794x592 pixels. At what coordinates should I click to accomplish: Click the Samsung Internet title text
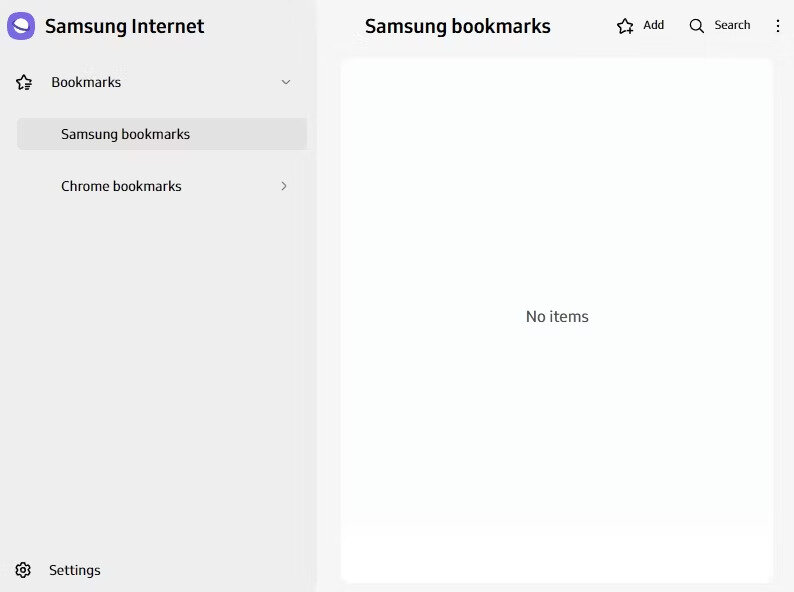tap(125, 26)
